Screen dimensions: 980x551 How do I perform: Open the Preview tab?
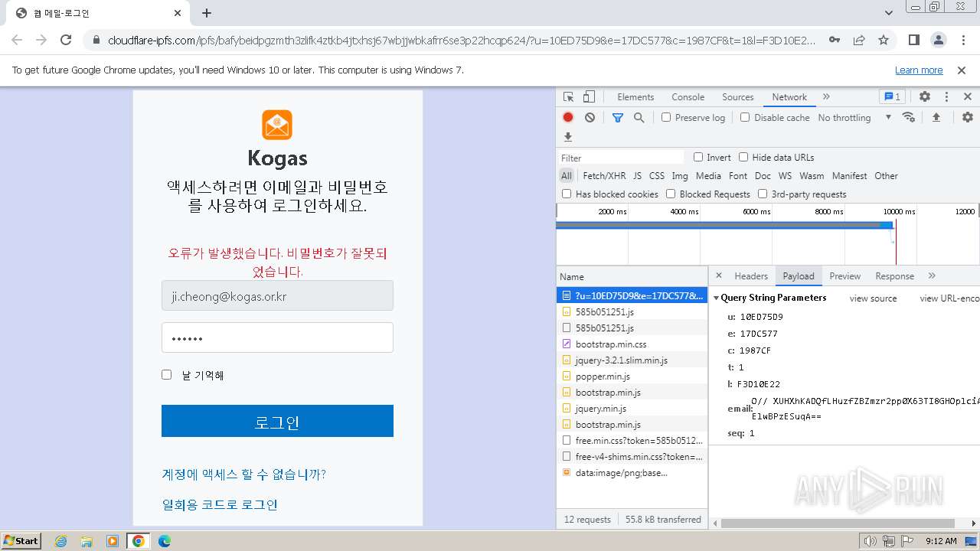pyautogui.click(x=844, y=276)
